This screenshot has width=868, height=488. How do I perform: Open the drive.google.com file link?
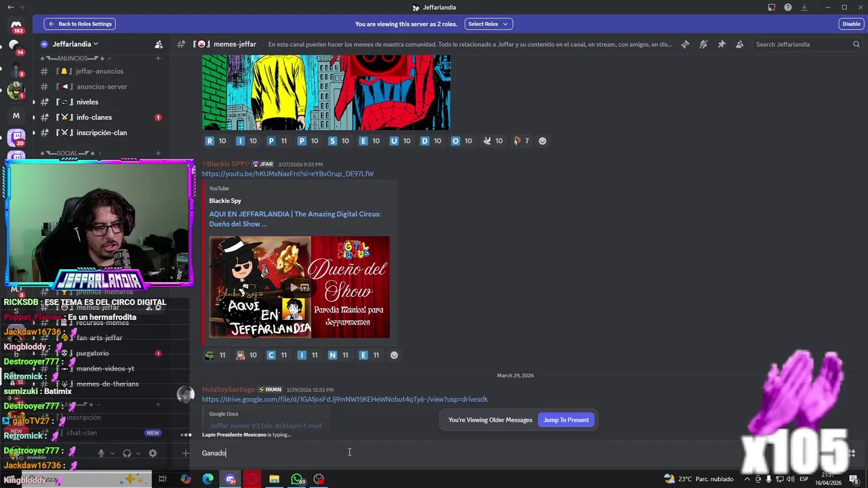click(x=344, y=399)
